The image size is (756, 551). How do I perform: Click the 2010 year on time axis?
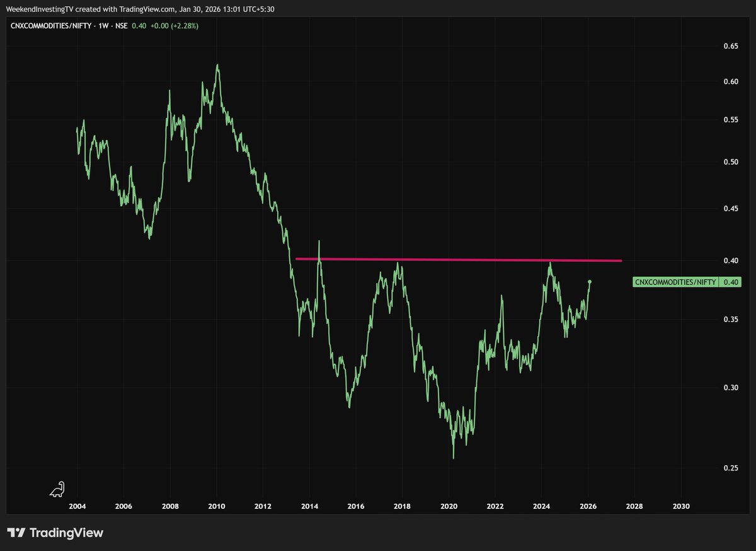point(217,506)
